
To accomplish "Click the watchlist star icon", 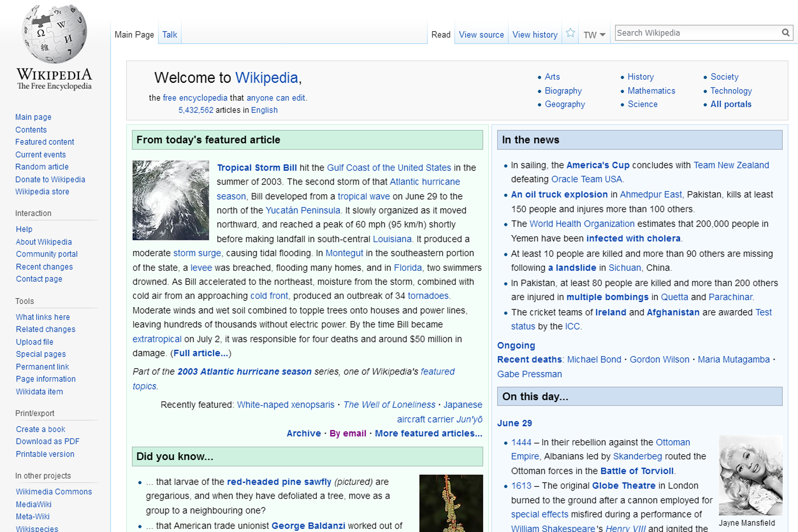I will 570,33.
